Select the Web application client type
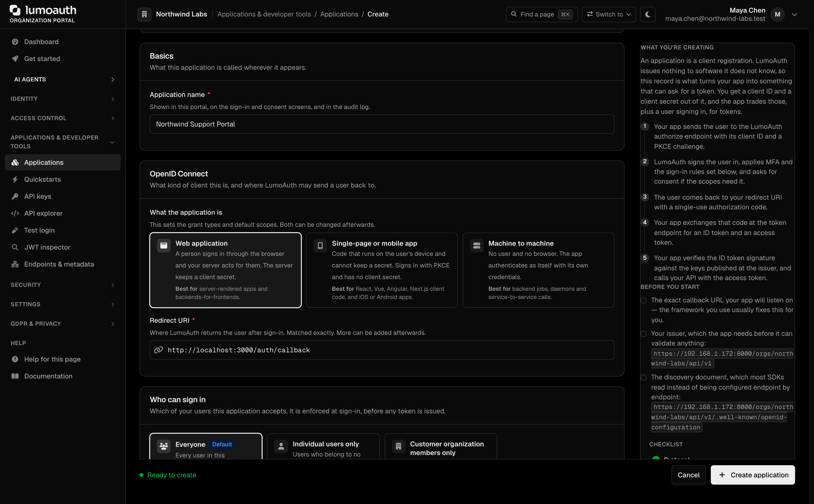Image resolution: width=814 pixels, height=504 pixels. [x=226, y=270]
